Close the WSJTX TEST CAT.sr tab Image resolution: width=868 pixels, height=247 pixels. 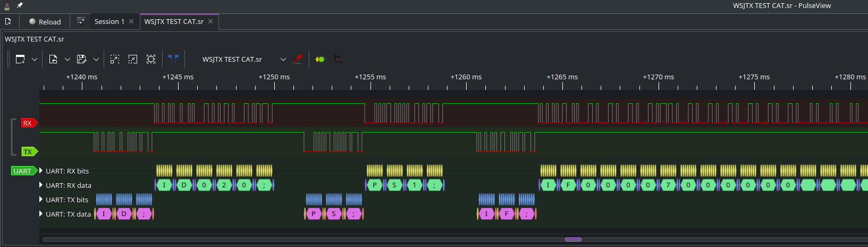pyautogui.click(x=210, y=22)
